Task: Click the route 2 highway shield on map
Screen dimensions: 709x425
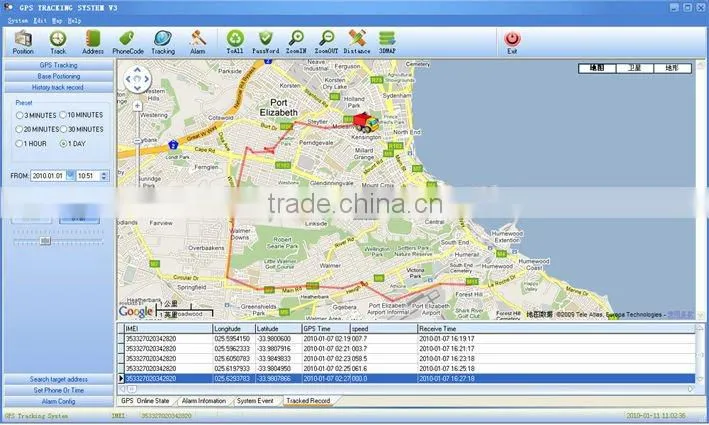Action: click(x=173, y=145)
